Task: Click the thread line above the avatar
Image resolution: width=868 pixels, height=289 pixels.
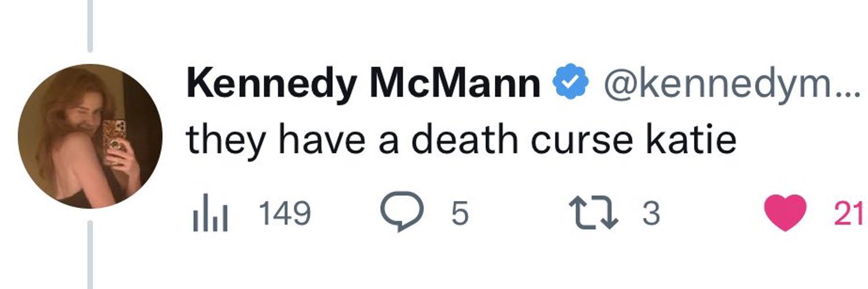Action: pyautogui.click(x=90, y=24)
